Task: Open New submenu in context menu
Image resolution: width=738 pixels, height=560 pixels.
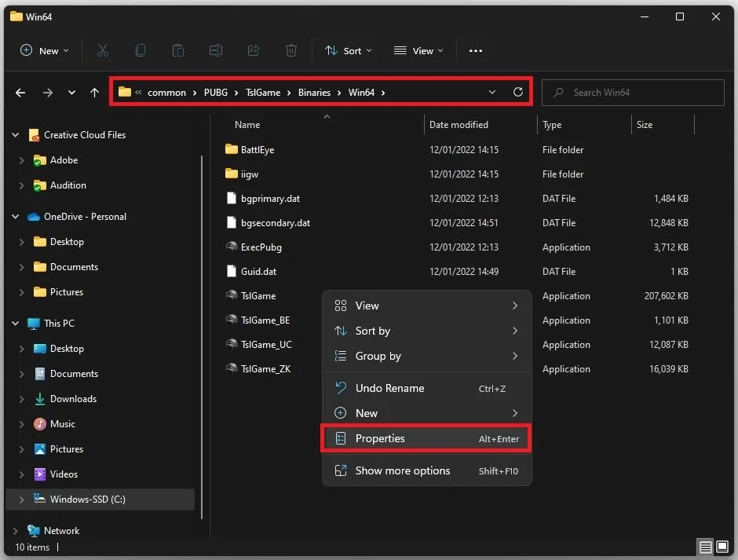Action: click(x=426, y=414)
